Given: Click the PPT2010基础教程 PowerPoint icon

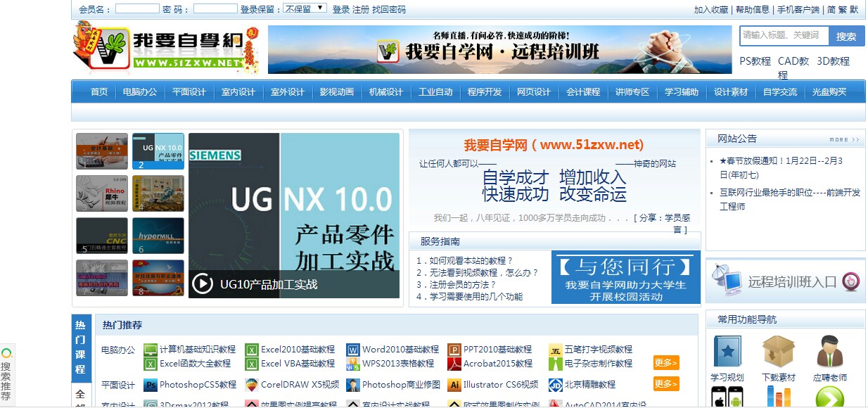Looking at the screenshot, I should (x=454, y=350).
